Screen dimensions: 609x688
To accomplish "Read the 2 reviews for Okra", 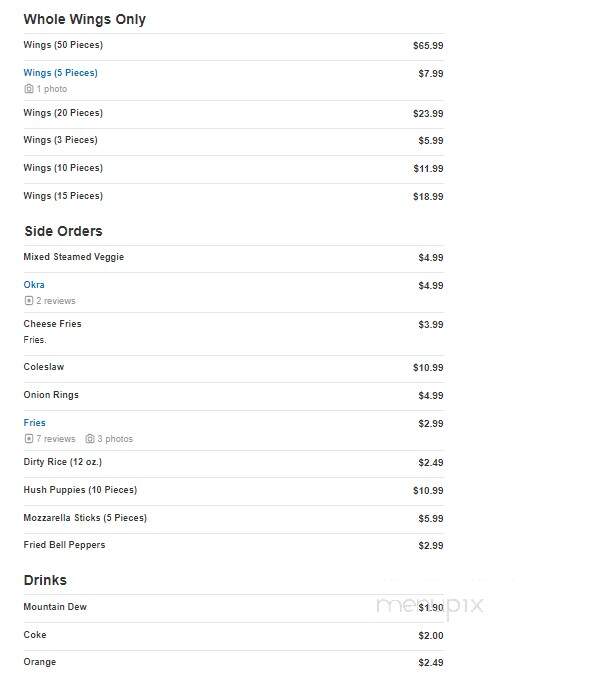I will (56, 301).
